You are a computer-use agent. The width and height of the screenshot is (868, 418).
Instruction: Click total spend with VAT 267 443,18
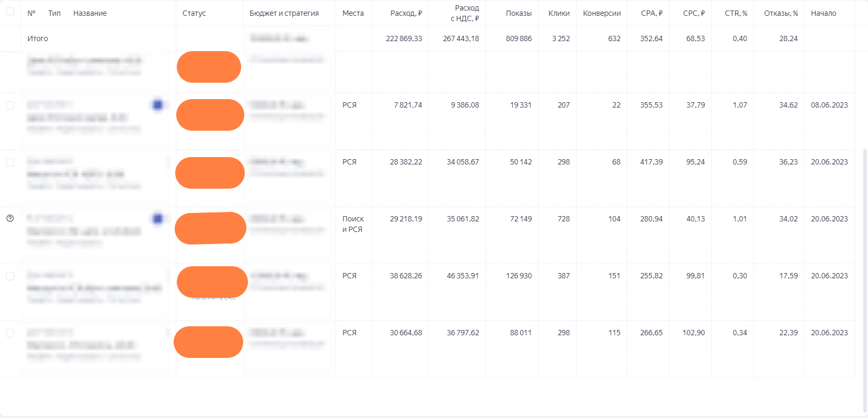click(461, 38)
